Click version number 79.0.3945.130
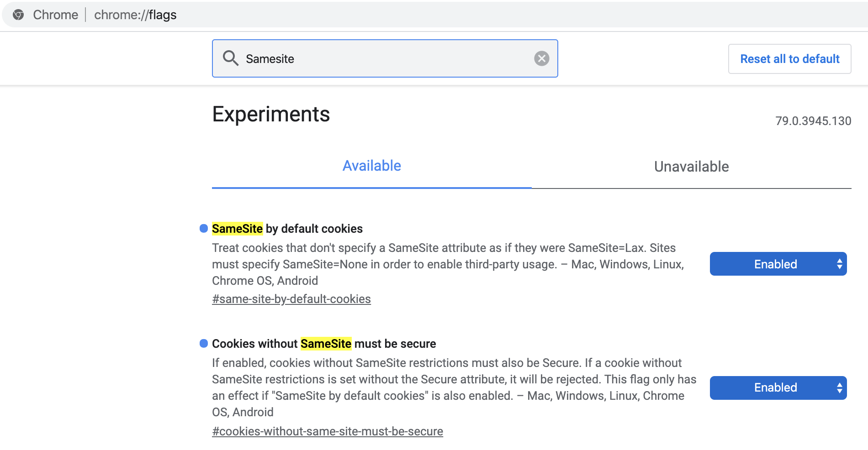This screenshot has height=450, width=868. coord(813,121)
